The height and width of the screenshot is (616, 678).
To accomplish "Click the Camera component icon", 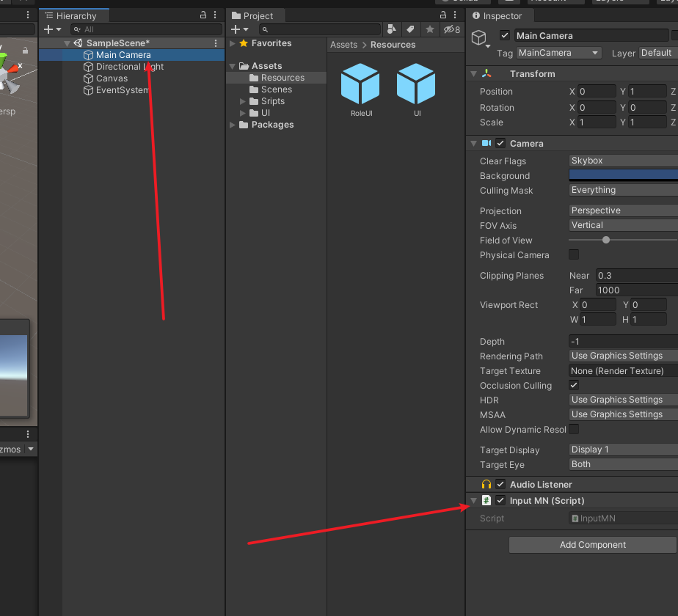I will tap(487, 143).
